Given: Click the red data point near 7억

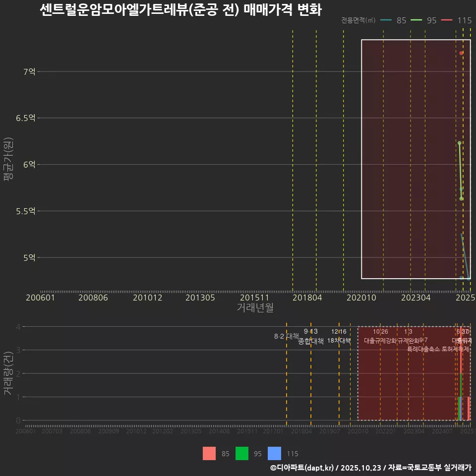Looking at the screenshot, I should [460, 52].
